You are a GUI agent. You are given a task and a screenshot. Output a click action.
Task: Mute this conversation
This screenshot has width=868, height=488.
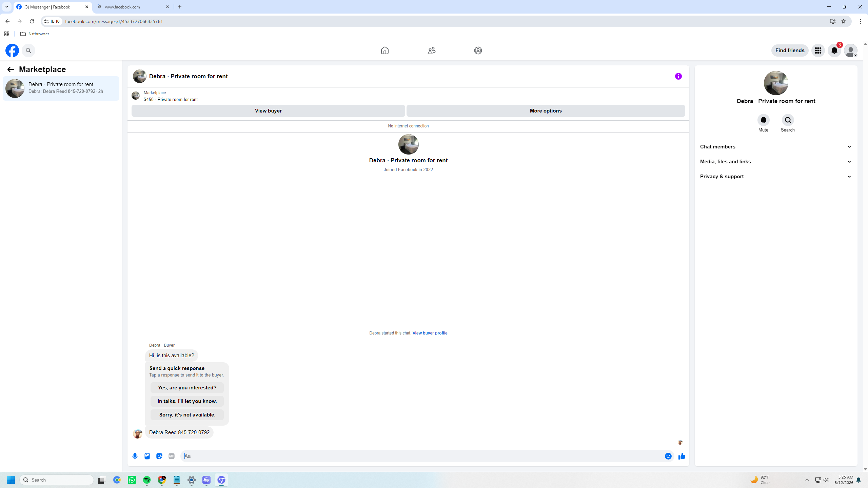763,120
